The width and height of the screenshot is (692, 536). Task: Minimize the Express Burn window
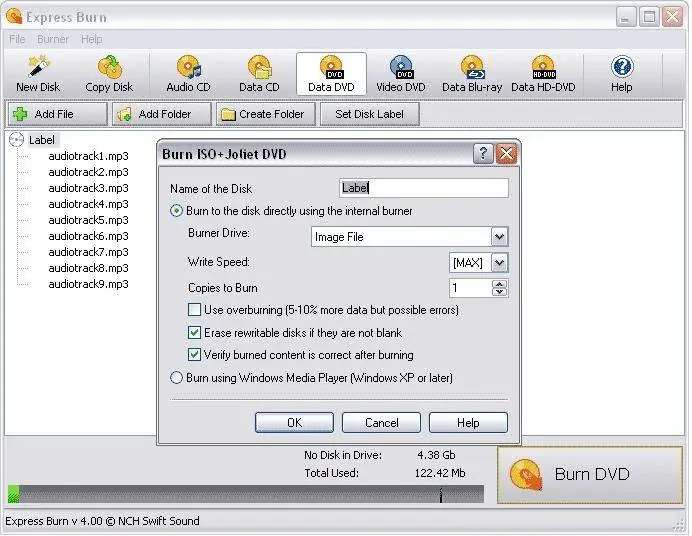(x=626, y=17)
